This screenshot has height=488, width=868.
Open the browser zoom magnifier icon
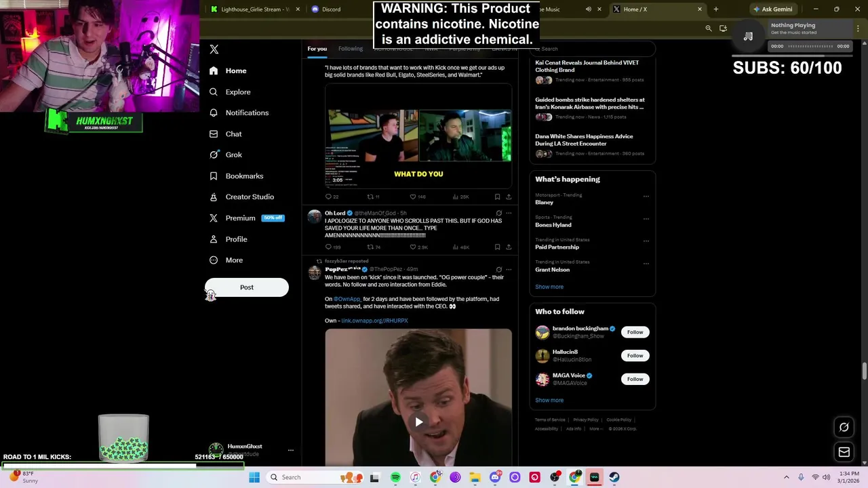[x=709, y=28]
